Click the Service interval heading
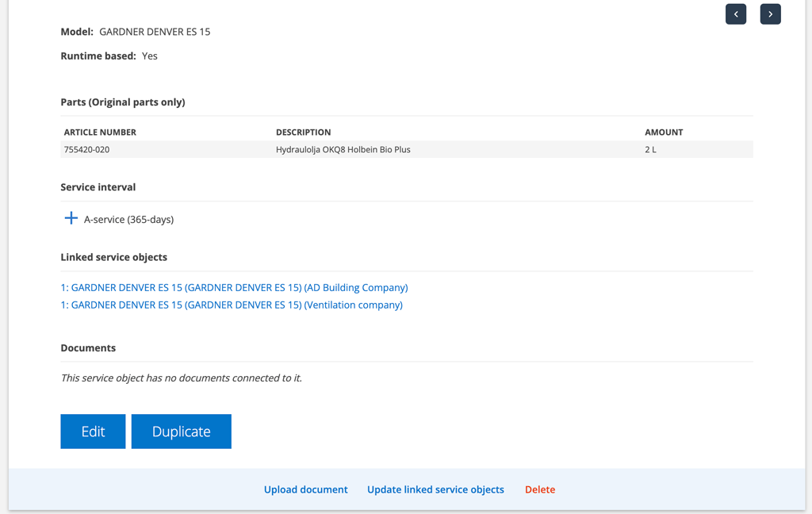Screen dimensions: 812x514 click(x=98, y=187)
